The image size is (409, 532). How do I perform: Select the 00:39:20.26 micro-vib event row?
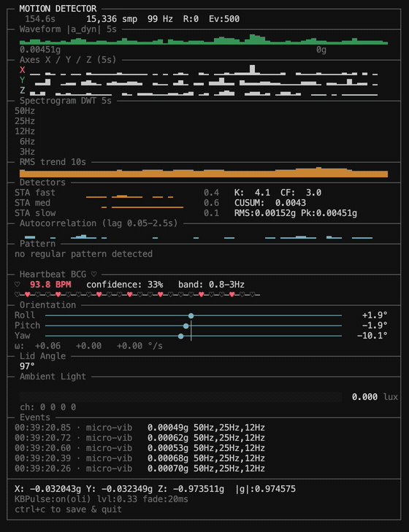point(139,469)
